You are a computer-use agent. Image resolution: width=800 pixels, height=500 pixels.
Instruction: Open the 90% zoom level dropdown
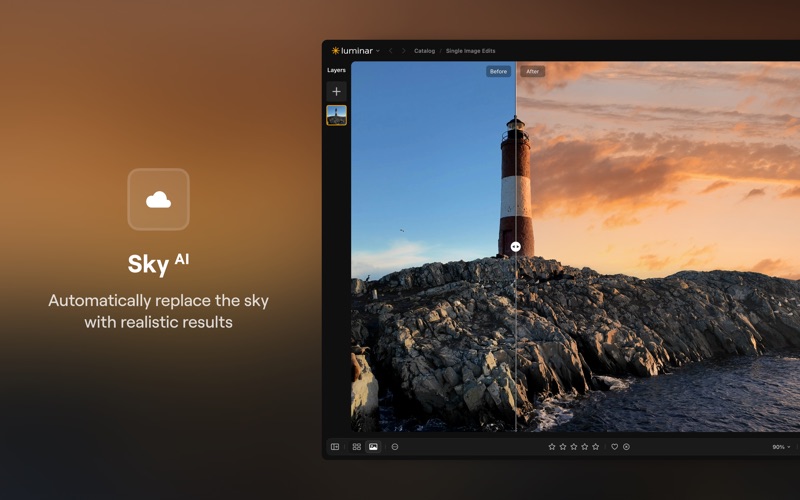click(781, 447)
